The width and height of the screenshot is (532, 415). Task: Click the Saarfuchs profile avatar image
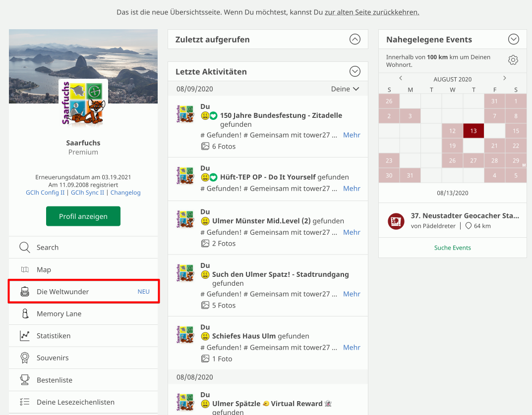(83, 103)
